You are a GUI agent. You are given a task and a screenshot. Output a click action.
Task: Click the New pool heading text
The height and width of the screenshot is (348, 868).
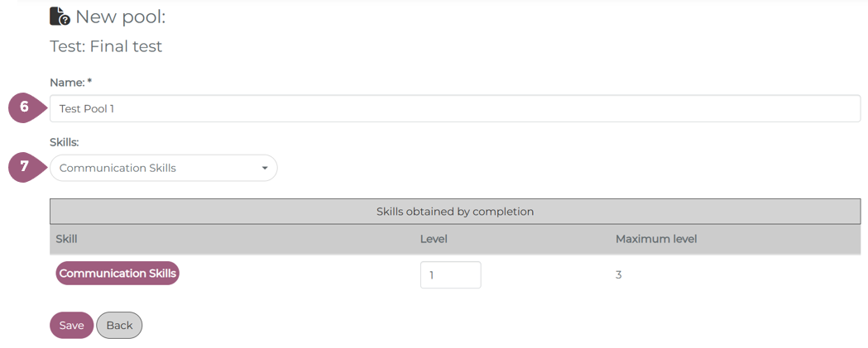point(121,17)
